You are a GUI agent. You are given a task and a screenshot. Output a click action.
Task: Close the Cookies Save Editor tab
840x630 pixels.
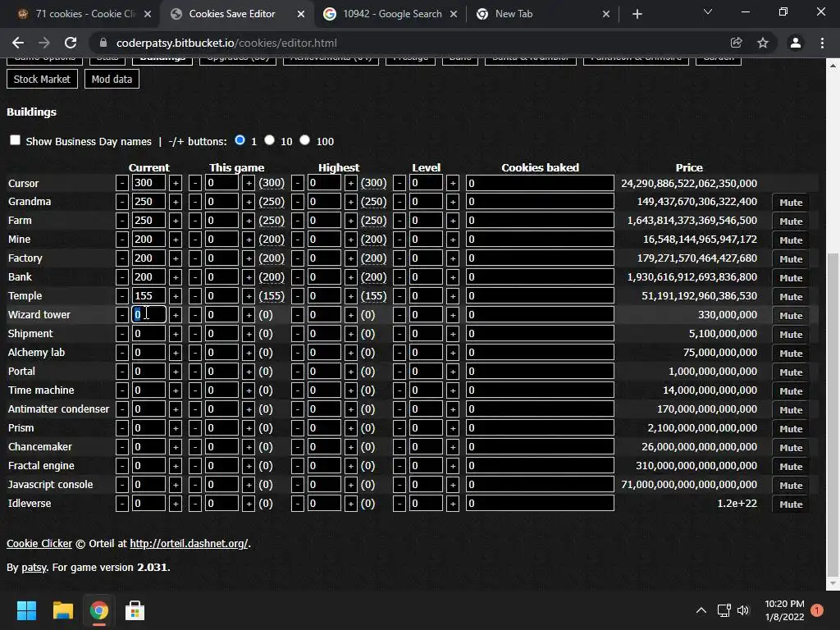pos(301,14)
